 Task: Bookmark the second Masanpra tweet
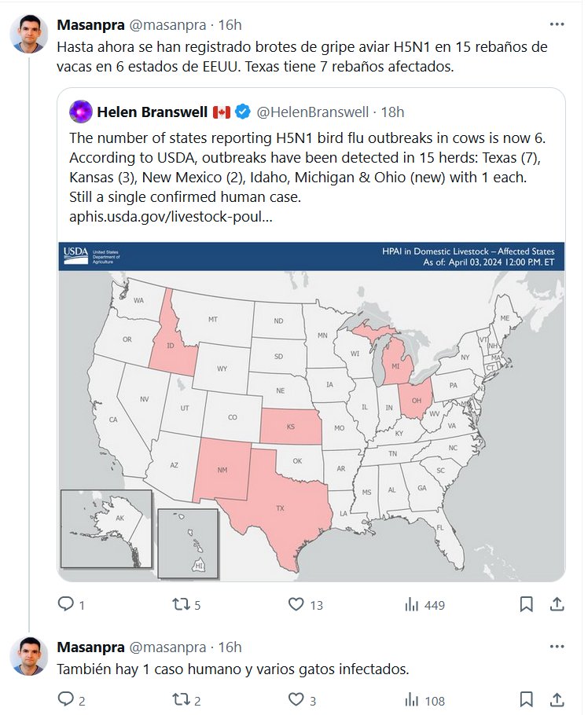click(x=527, y=700)
